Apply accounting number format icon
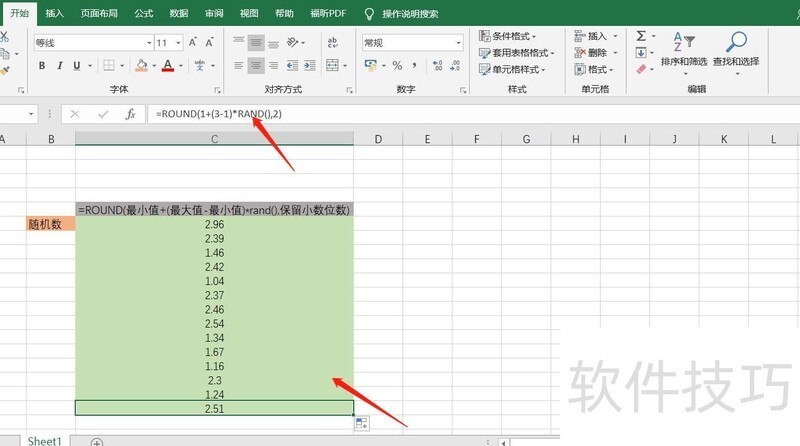The image size is (800, 446). (370, 65)
